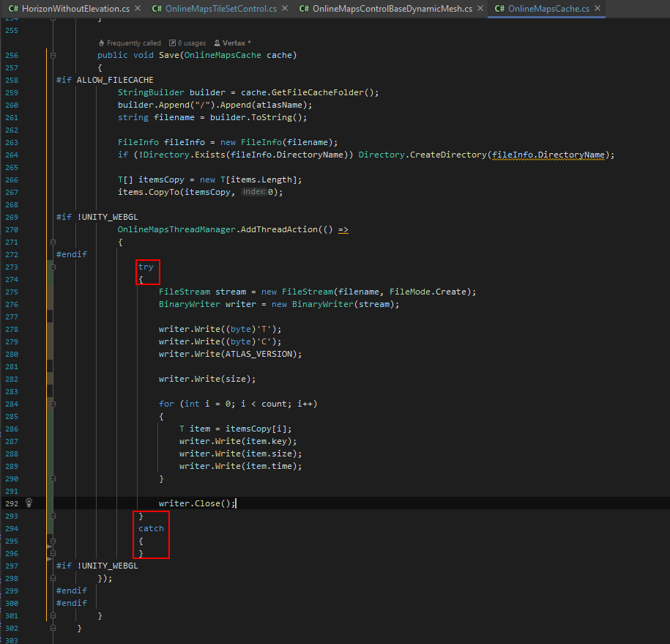This screenshot has height=644, width=670.
Task: Place cursor on the 'catch' keyword
Action: (151, 528)
